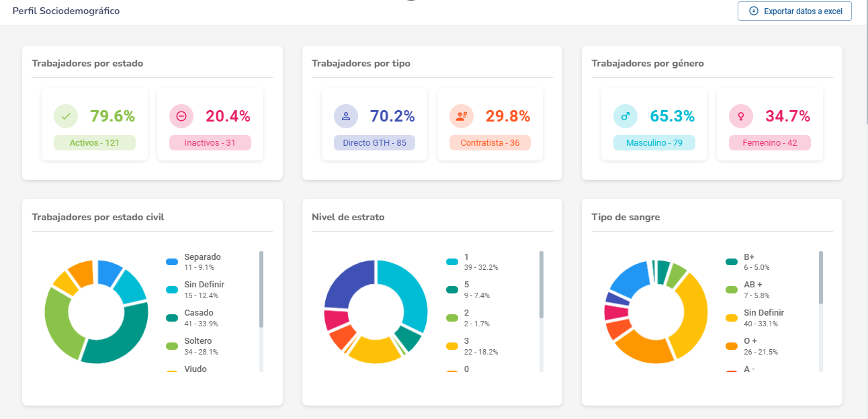Click the dark blue estrato donut segment
This screenshot has height=419, width=868.
[346, 285]
